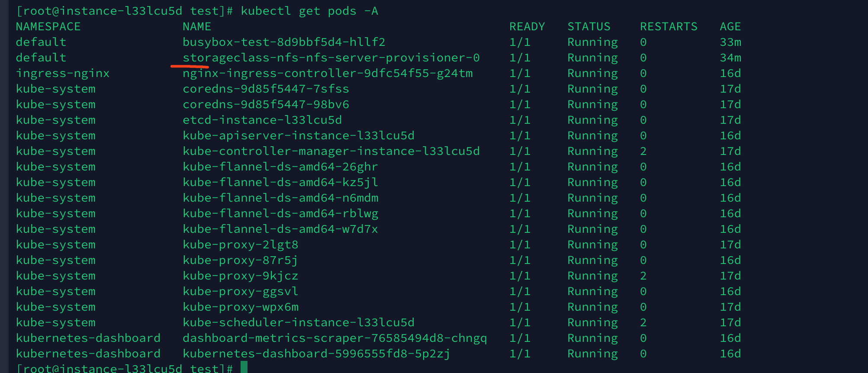Click the kube-proxy-9kjcz pod name
The width and height of the screenshot is (868, 373).
click(x=241, y=276)
